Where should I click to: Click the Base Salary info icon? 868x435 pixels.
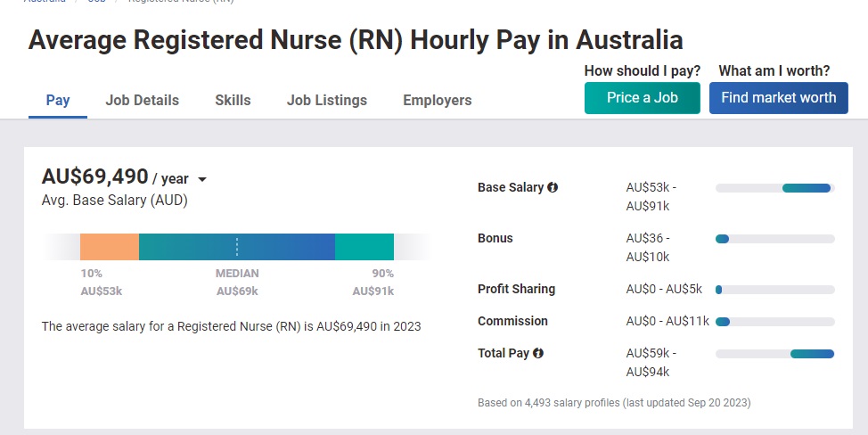click(553, 187)
